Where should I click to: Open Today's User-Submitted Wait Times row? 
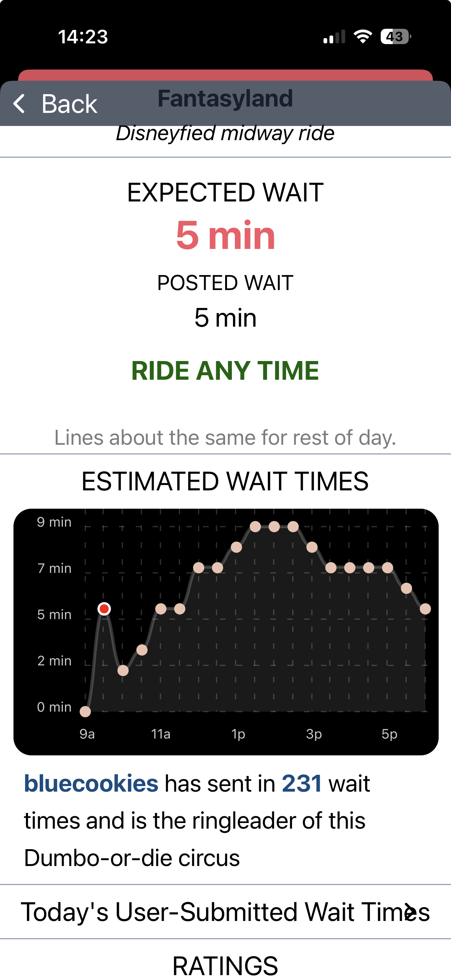[225, 912]
